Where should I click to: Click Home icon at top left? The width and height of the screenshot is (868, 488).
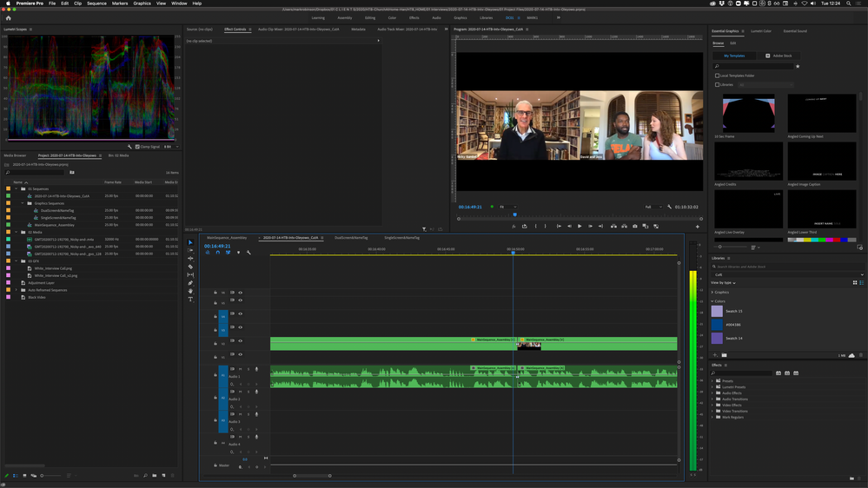(9, 17)
